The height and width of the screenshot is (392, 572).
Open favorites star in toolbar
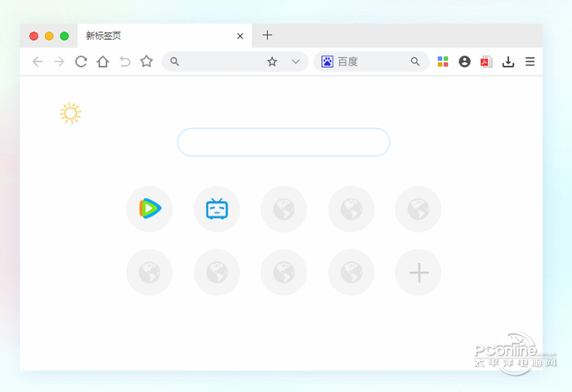(x=146, y=61)
